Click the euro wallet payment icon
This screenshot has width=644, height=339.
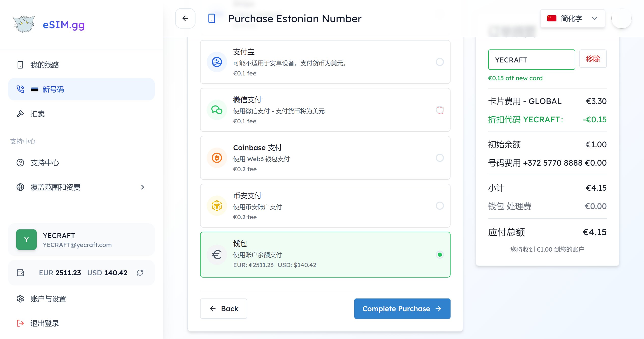[x=216, y=254]
